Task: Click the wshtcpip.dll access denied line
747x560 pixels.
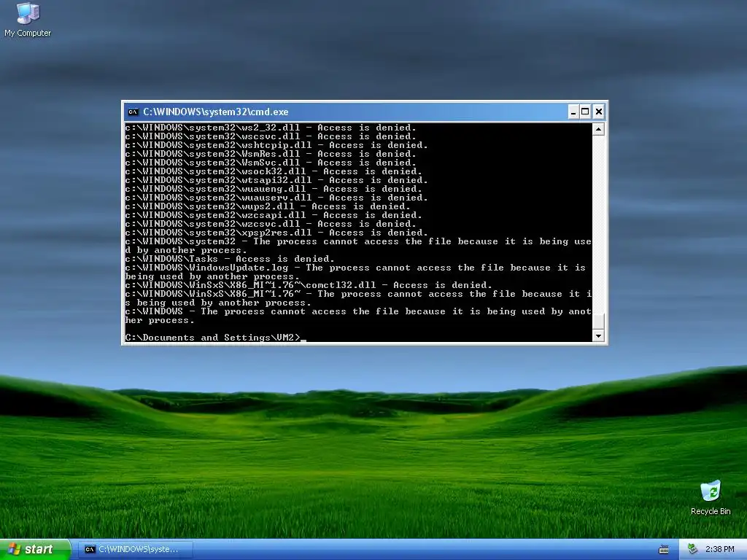Action: coord(276,145)
